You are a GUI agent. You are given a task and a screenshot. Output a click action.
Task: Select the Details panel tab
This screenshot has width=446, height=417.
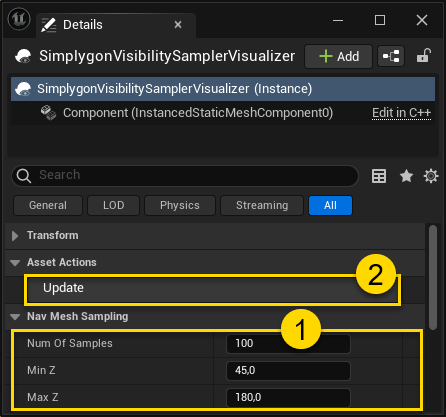[116, 25]
